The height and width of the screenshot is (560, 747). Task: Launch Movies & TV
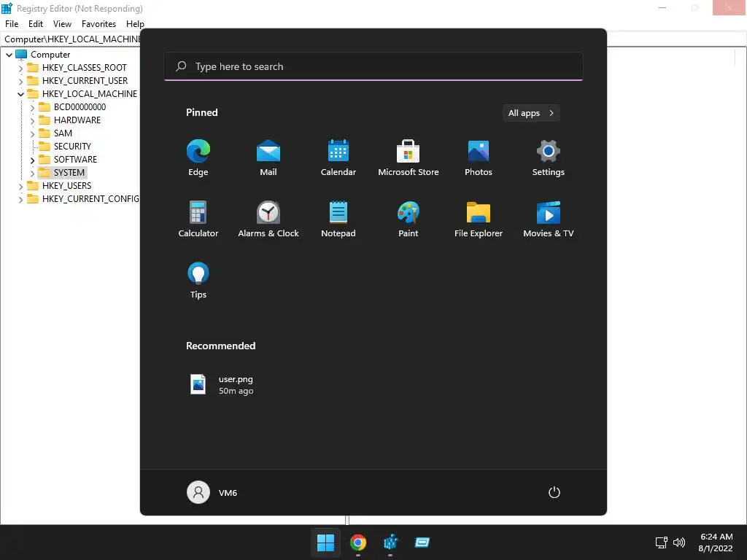click(549, 219)
